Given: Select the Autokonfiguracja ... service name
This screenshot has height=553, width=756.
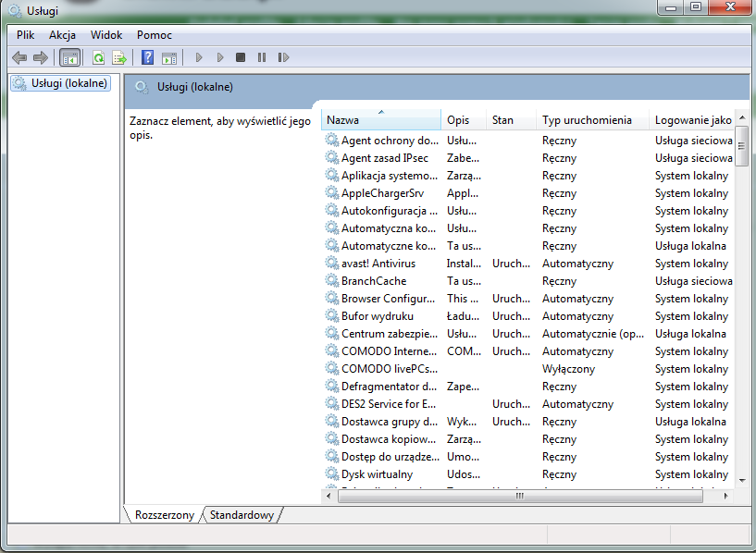Looking at the screenshot, I should pos(390,211).
